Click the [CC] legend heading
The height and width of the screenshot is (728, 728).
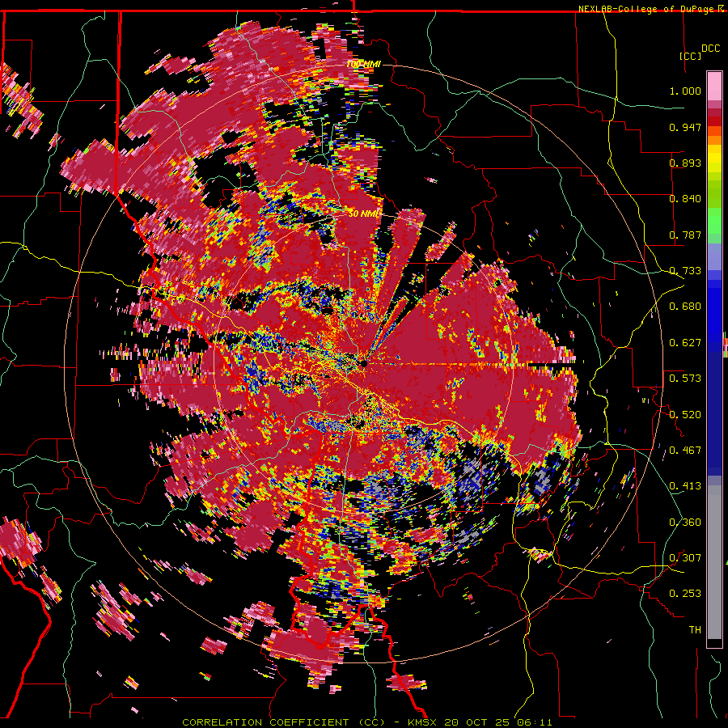pyautogui.click(x=691, y=56)
